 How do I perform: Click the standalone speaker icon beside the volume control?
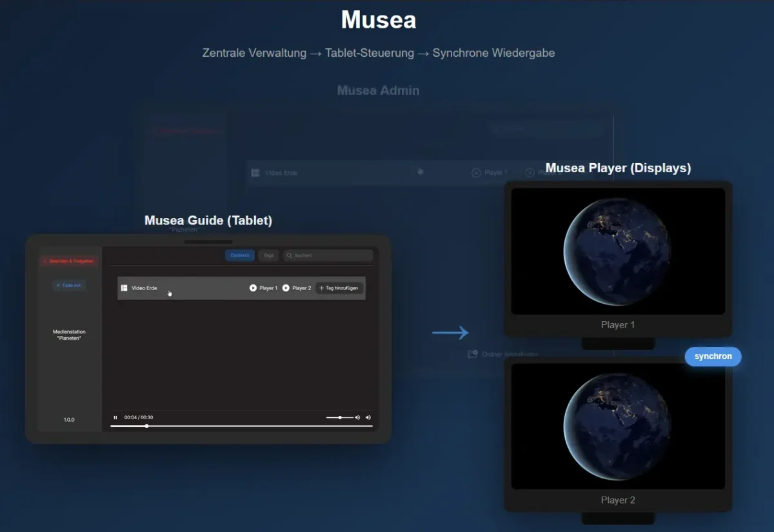pyautogui.click(x=368, y=417)
